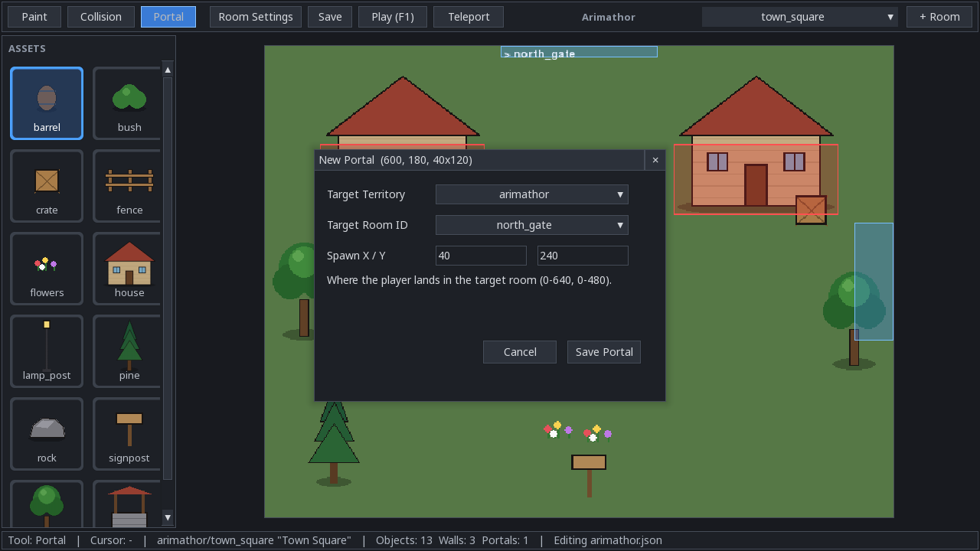Select the barrel asset
The width and height of the screenshot is (980, 551).
[47, 103]
